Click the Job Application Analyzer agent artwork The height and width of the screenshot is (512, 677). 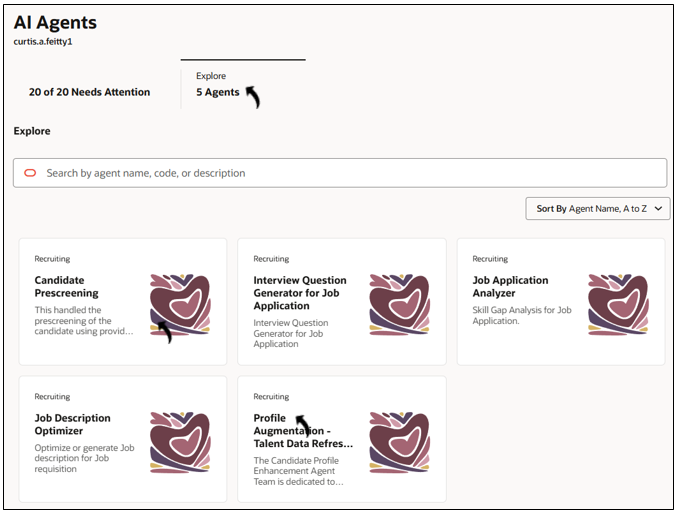point(618,303)
